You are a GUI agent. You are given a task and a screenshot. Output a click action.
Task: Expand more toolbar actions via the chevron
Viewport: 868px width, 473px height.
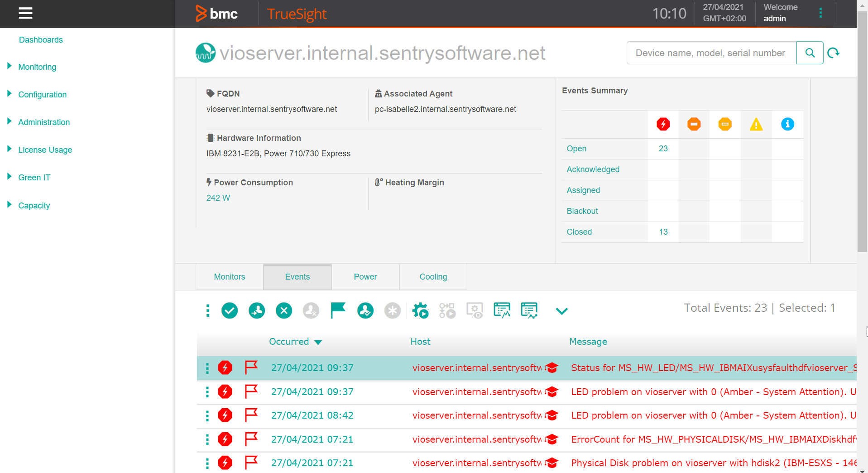561,311
